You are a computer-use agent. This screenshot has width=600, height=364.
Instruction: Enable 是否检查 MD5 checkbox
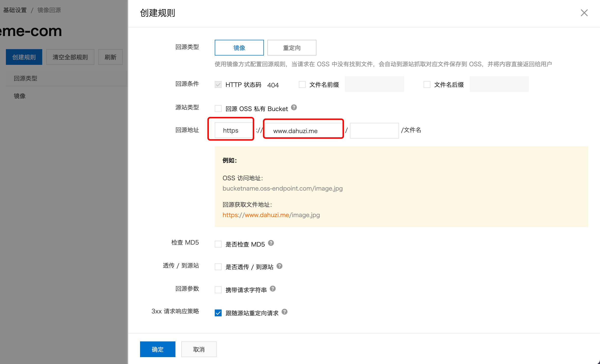(218, 244)
